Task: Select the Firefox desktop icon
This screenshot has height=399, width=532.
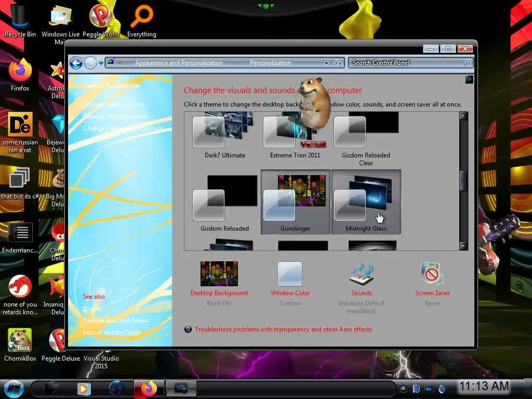Action: [x=20, y=75]
